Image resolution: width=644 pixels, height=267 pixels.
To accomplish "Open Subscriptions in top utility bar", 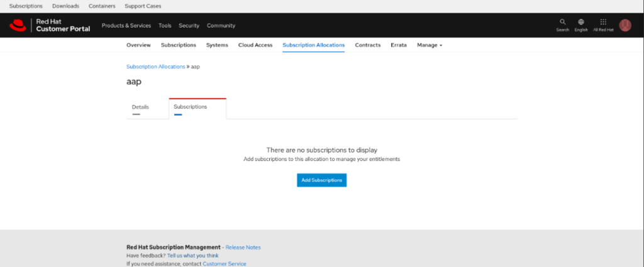I will (26, 6).
